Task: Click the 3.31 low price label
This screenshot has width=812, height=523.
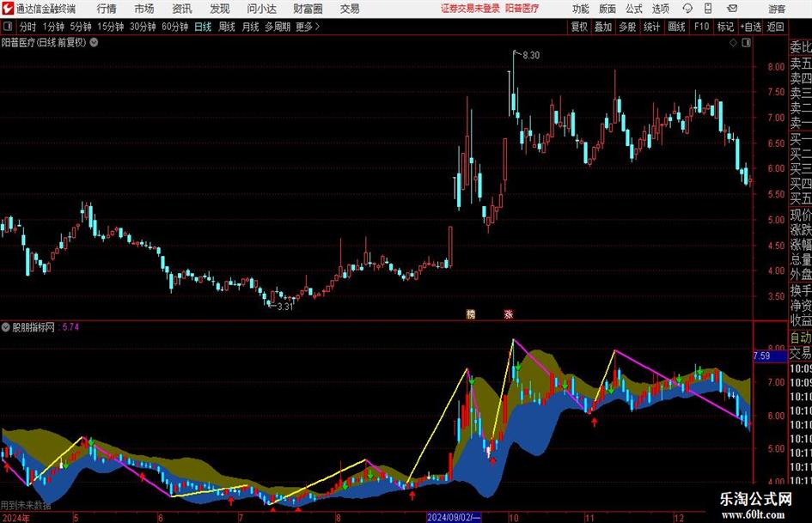Action: coord(285,307)
